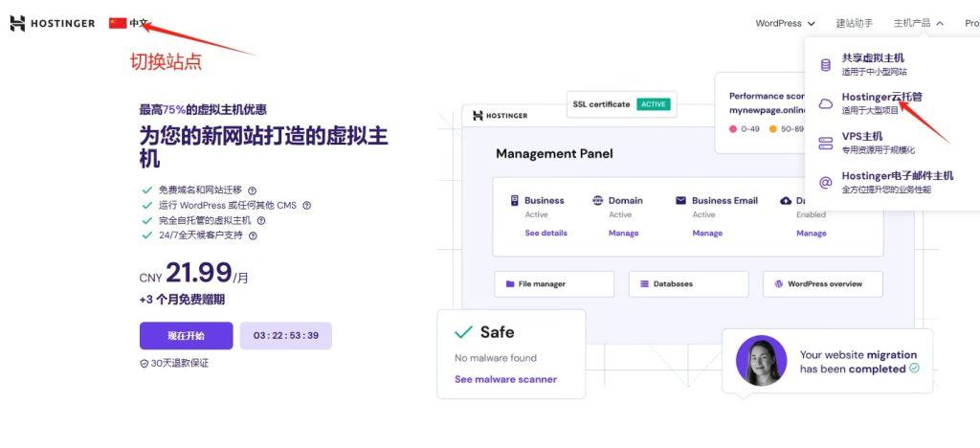The image size is (980, 448).
Task: Click the +3 个月免费赠期 text
Action: click(182, 300)
